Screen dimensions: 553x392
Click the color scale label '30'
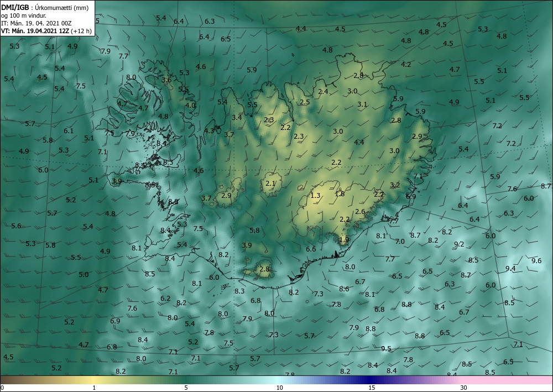(464, 388)
